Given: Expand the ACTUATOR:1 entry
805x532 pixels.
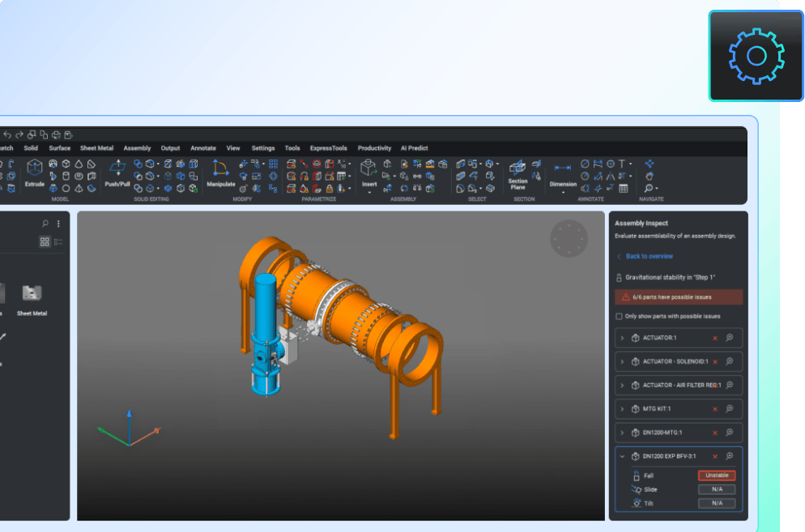Looking at the screenshot, I should coord(620,338).
